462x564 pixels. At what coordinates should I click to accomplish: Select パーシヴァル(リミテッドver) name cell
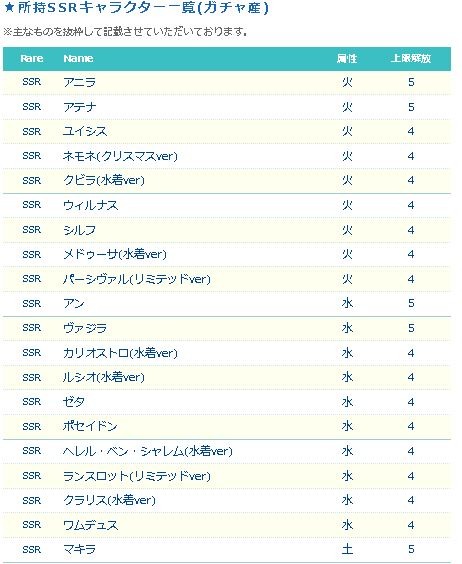pos(137,279)
